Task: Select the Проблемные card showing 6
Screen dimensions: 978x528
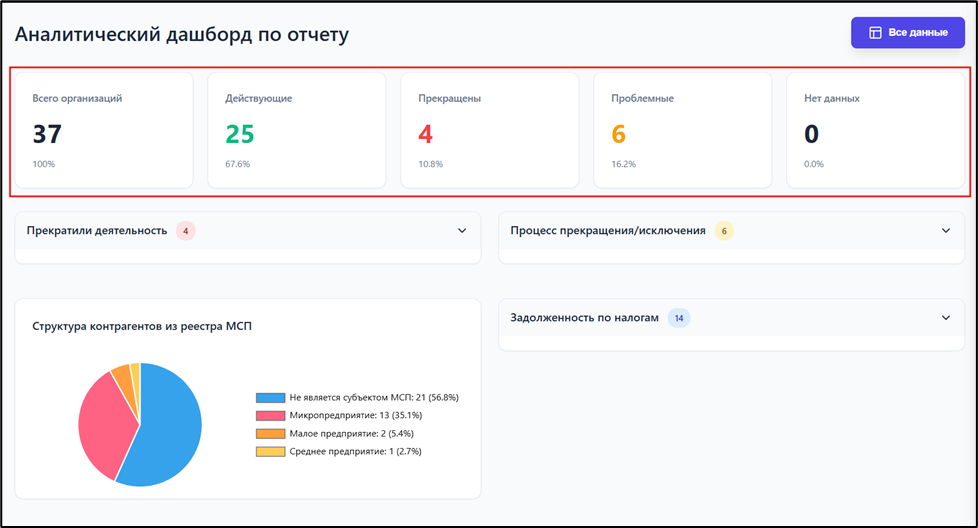Action: [x=682, y=130]
